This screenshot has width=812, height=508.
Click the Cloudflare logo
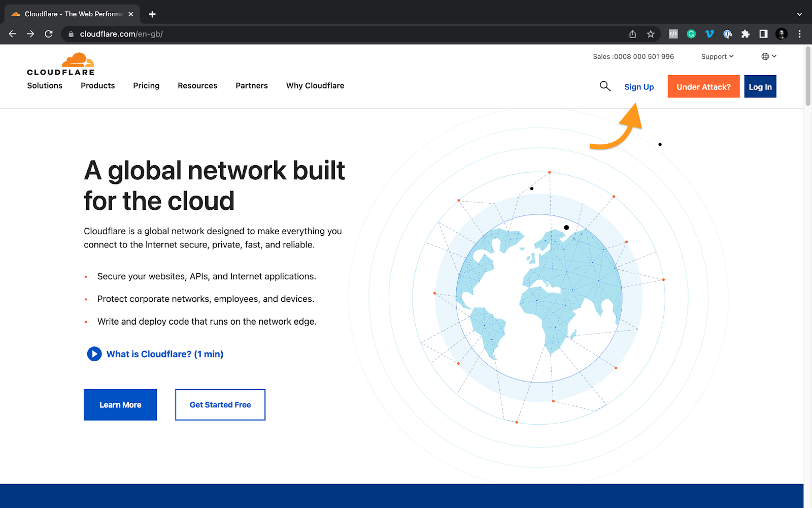[60, 64]
